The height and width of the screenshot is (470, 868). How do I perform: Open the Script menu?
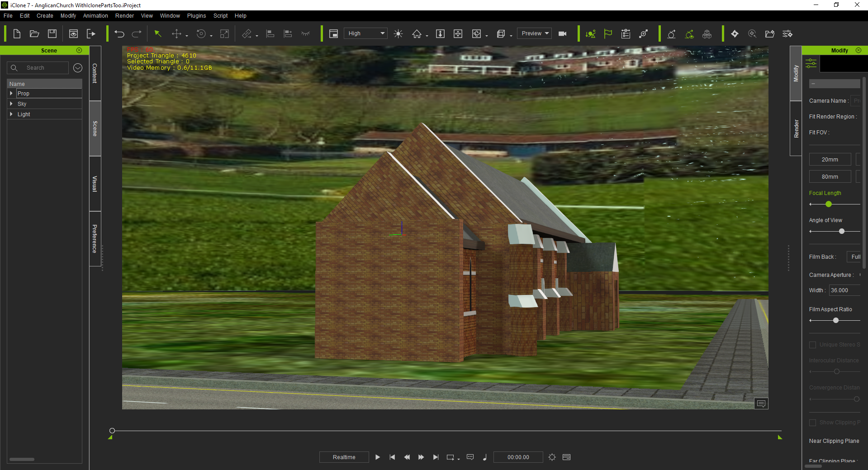pyautogui.click(x=220, y=16)
